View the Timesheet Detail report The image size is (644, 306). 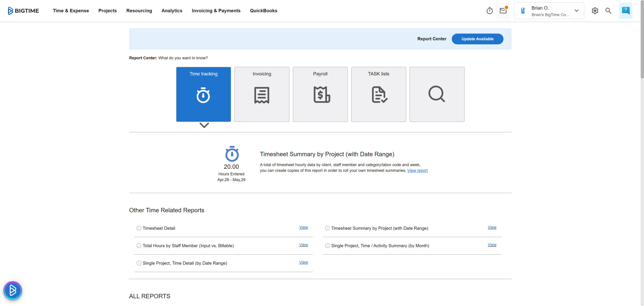coord(304,227)
